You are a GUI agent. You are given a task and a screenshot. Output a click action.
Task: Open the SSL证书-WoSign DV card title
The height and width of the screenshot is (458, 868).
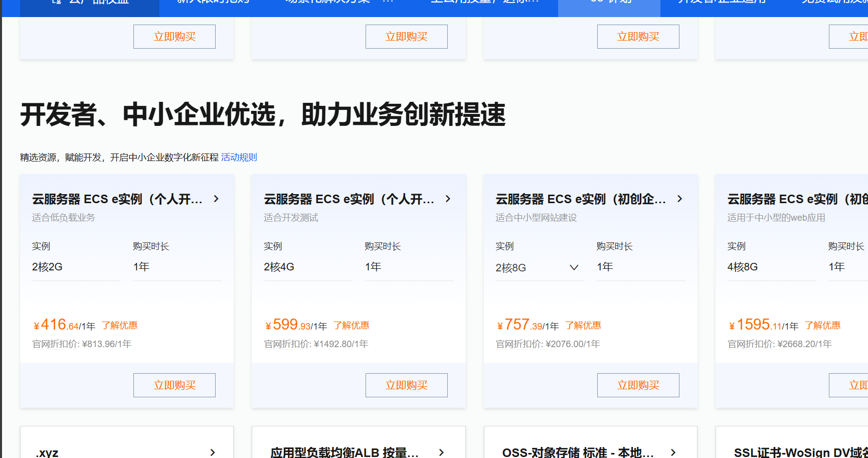click(x=801, y=452)
